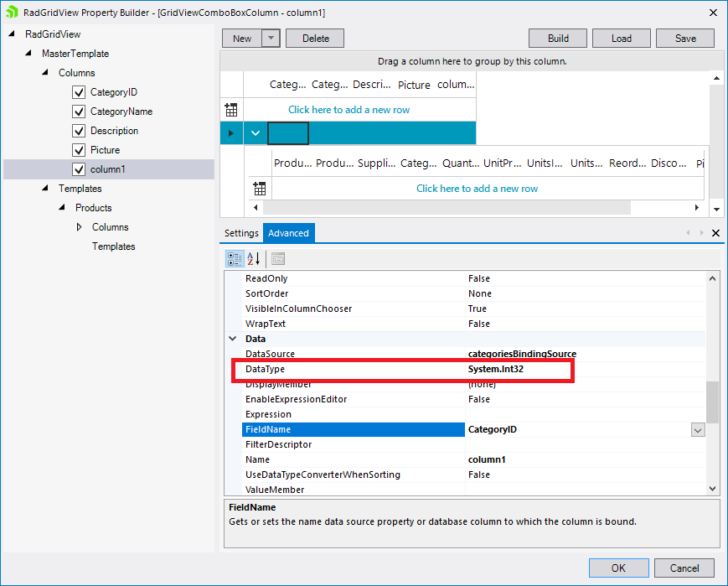This screenshot has width=728, height=586.
Task: Click the new-row grid icon in master grid
Action: click(x=231, y=110)
